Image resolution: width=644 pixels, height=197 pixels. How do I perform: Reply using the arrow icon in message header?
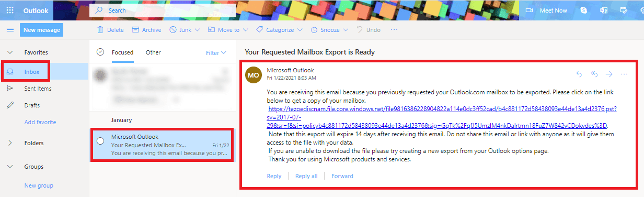coord(579,74)
